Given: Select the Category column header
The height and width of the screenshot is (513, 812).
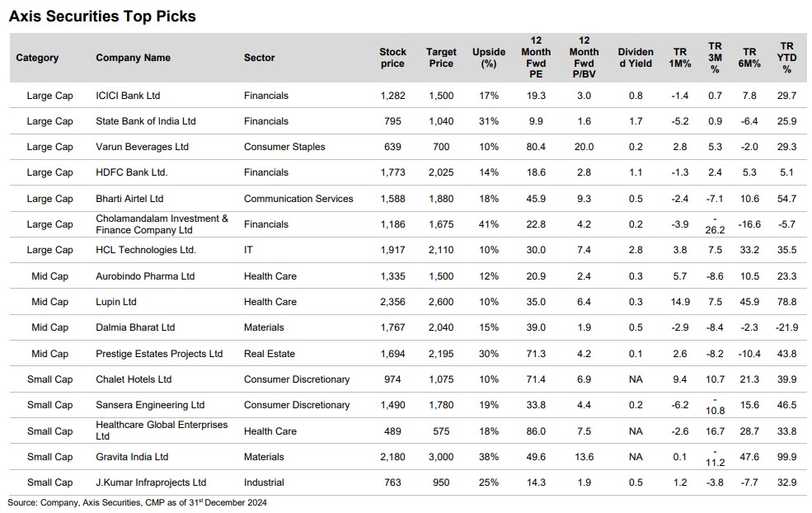Looking at the screenshot, I should click(x=37, y=58).
